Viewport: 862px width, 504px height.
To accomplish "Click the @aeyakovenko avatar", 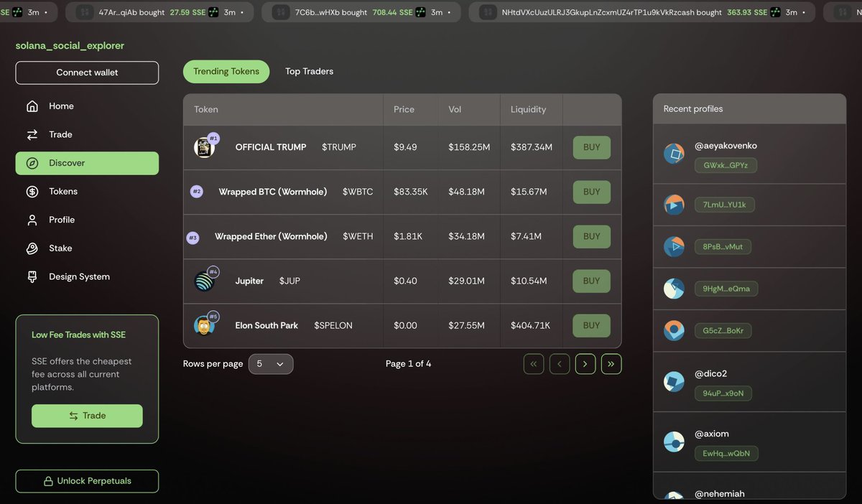I will pos(674,154).
